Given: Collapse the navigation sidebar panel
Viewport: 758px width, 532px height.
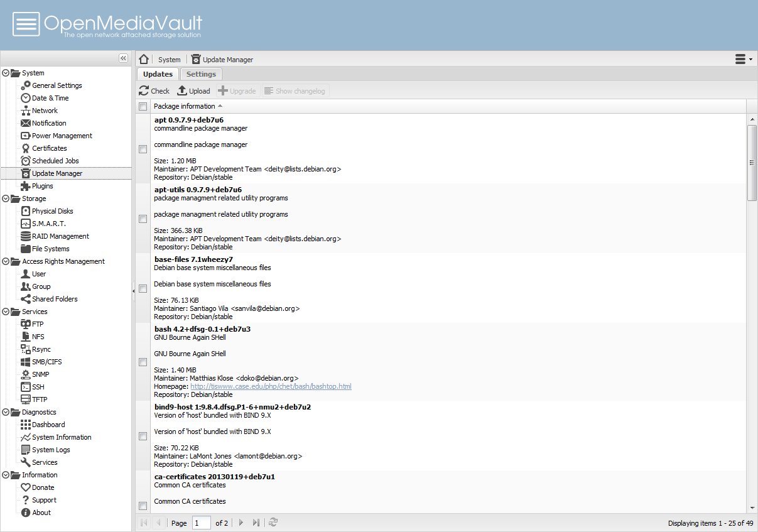Looking at the screenshot, I should (x=124, y=58).
